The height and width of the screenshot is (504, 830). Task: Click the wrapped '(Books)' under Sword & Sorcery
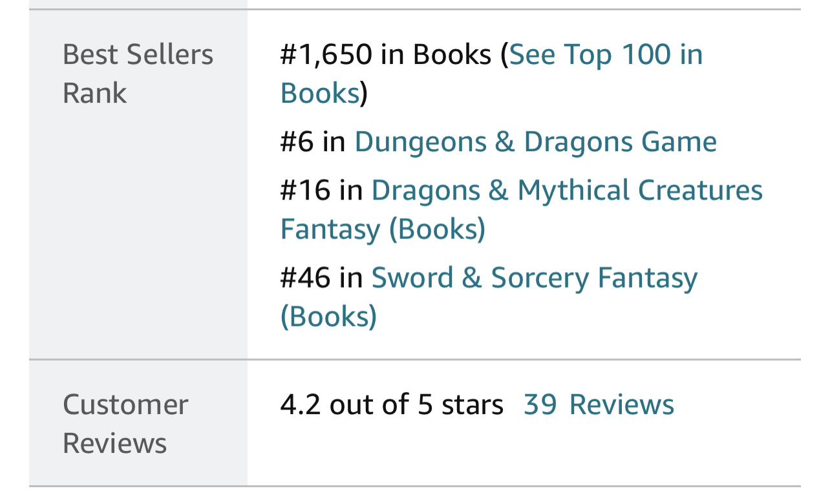coord(328,317)
